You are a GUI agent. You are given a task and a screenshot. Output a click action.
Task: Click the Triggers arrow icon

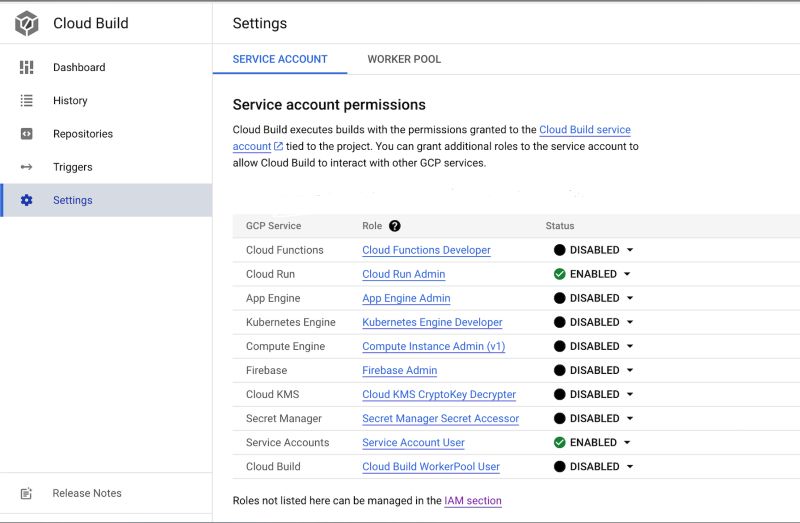(x=27, y=167)
